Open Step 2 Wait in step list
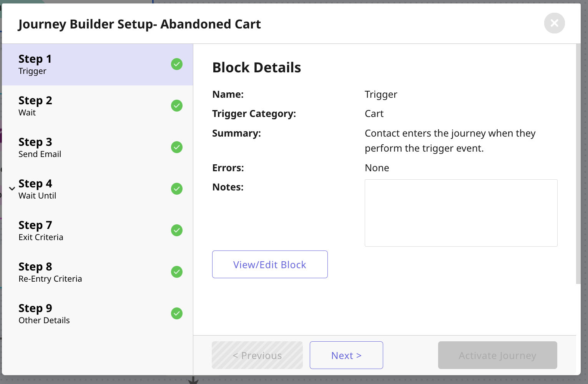Image resolution: width=588 pixels, height=384 pixels. tap(77, 106)
